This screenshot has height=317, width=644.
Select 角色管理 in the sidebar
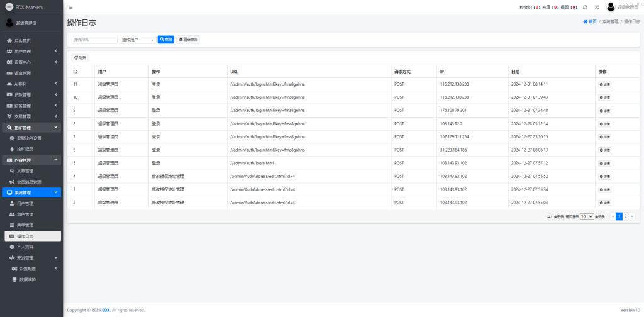click(25, 214)
